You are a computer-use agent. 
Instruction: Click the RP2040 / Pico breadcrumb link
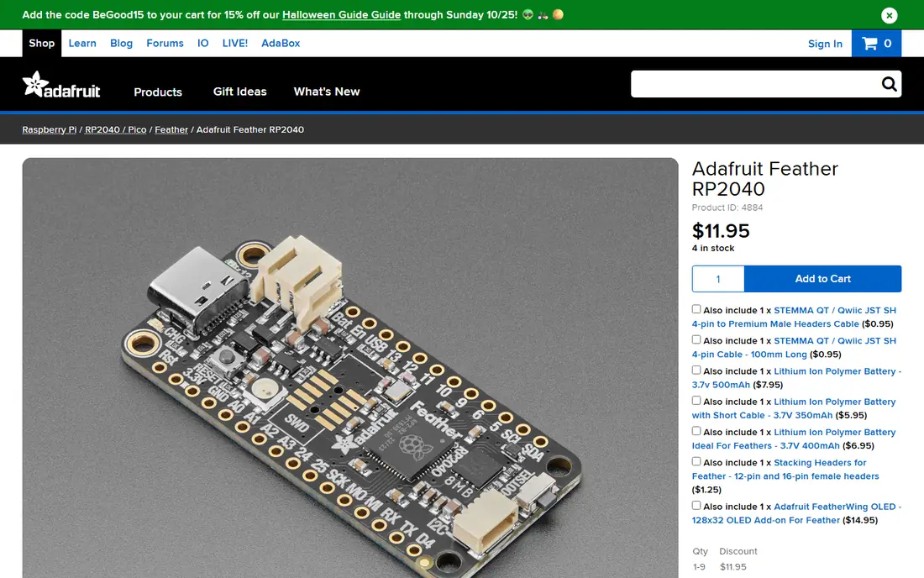click(116, 129)
